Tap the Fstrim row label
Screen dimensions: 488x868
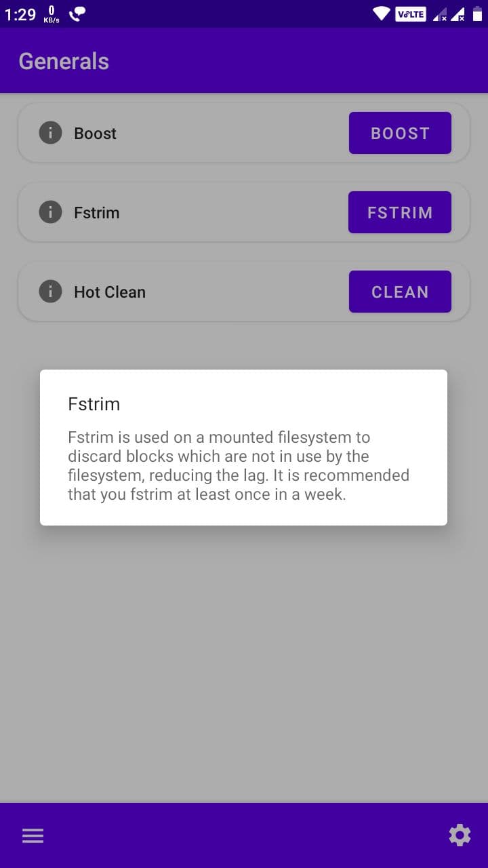point(96,213)
